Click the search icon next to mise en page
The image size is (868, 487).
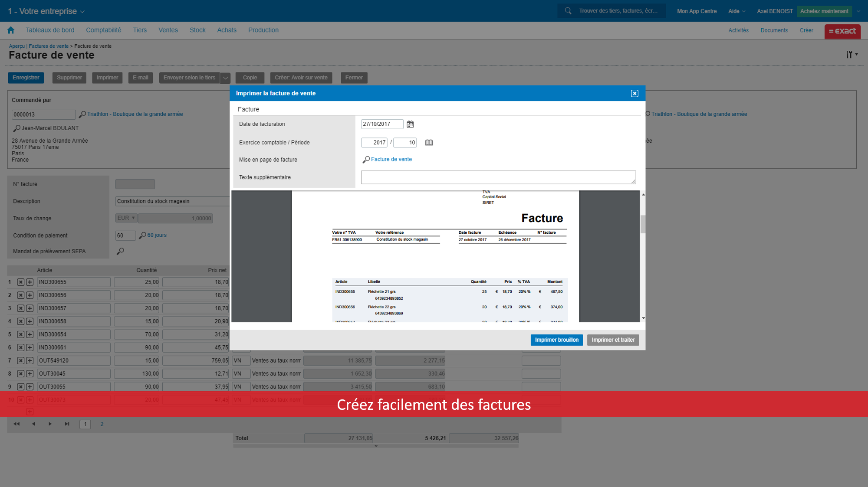click(365, 160)
